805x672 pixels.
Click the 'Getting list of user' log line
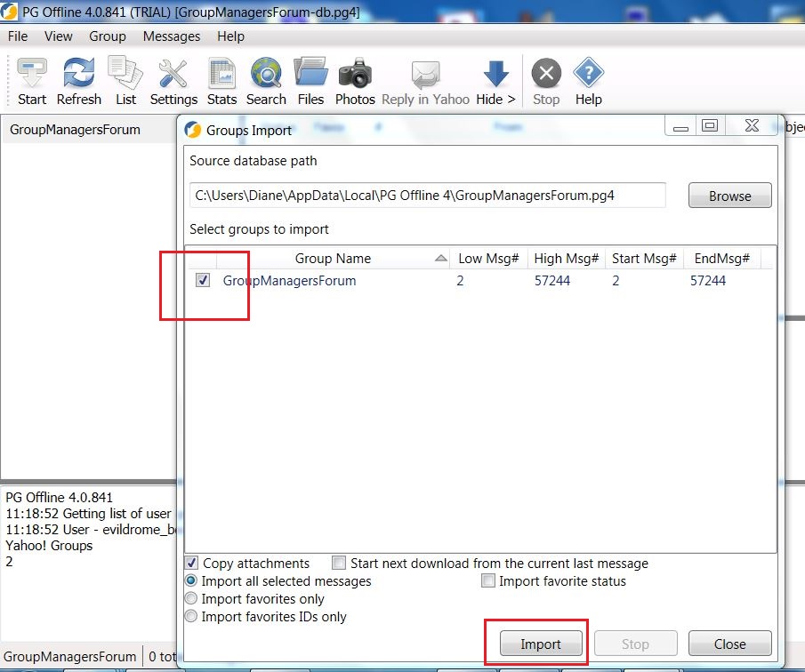[88, 514]
